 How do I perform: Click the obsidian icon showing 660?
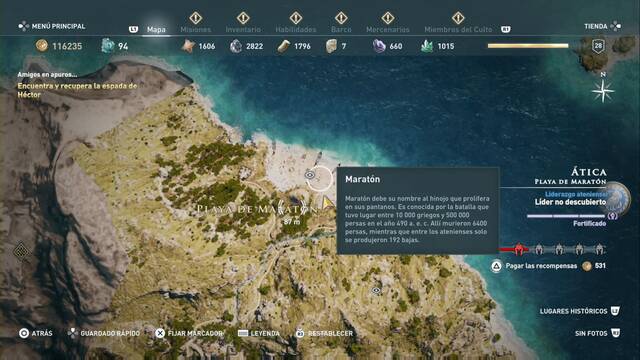(379, 46)
